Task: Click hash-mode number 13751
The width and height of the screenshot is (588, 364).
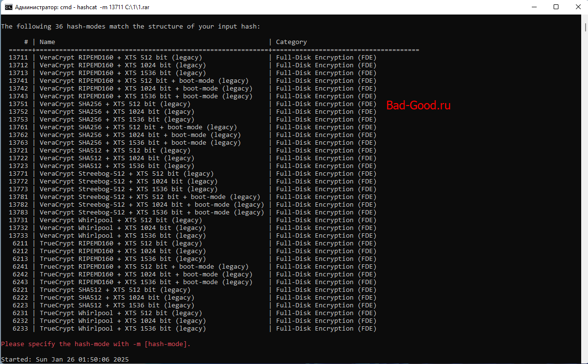Action: (x=18, y=104)
